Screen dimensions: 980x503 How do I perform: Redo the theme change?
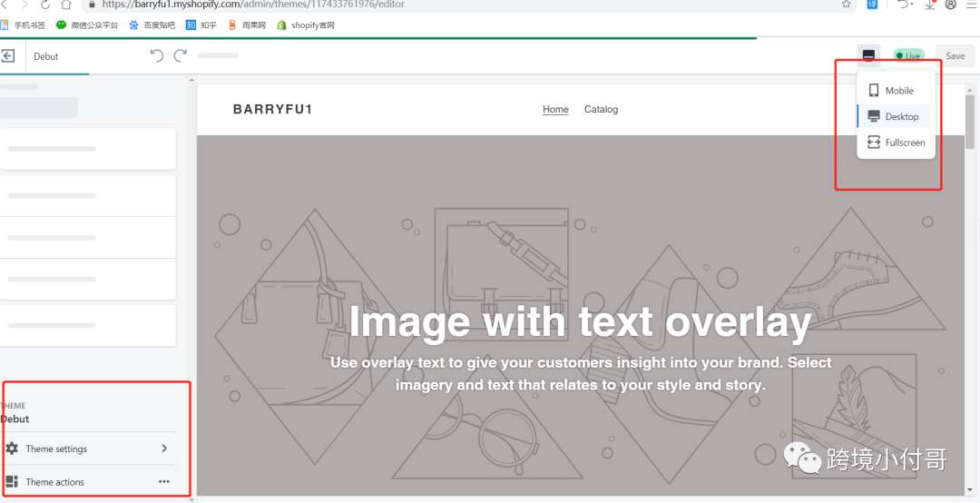(x=181, y=55)
